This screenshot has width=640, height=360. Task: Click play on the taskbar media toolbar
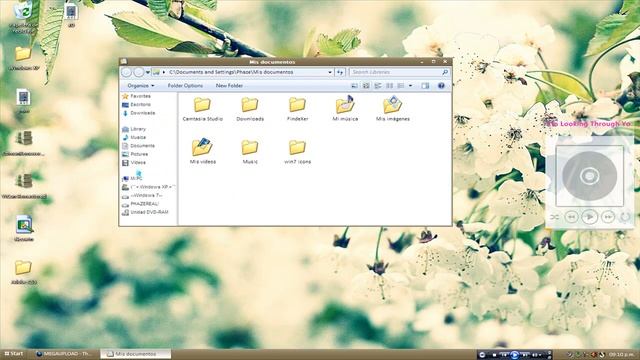click(x=515, y=355)
